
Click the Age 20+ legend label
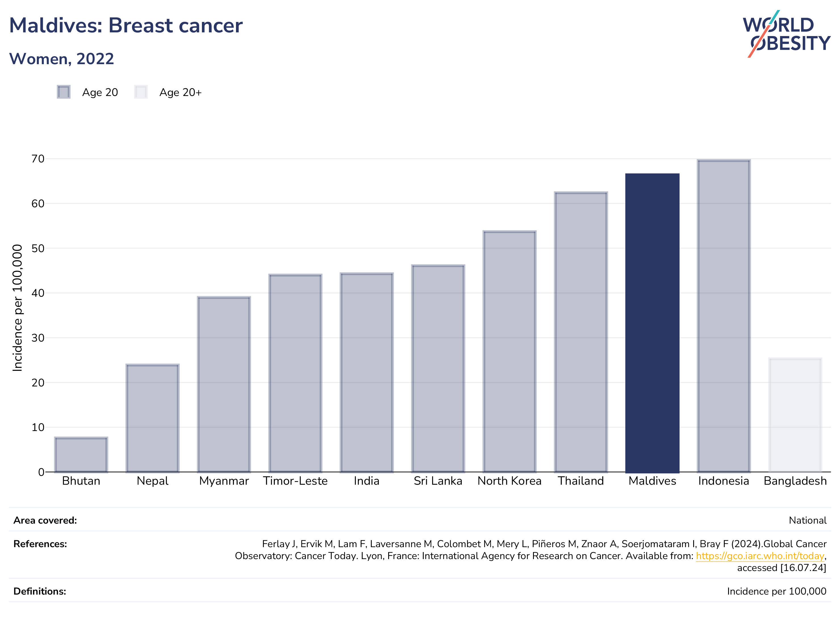click(180, 92)
